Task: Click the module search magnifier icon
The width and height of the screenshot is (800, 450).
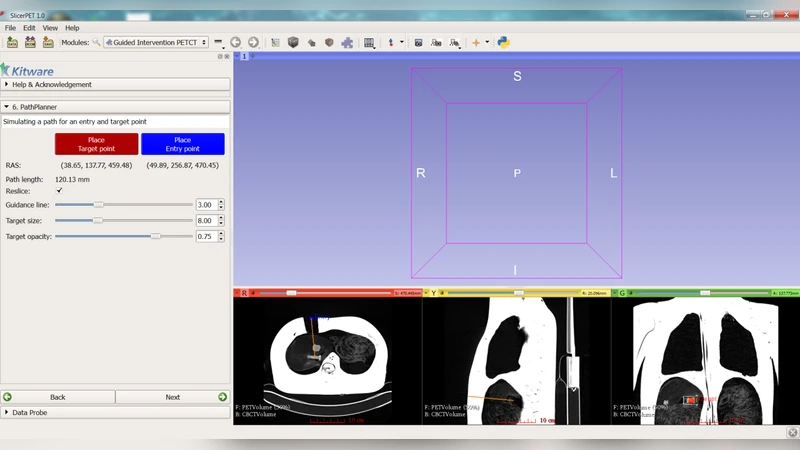Action: coord(96,42)
